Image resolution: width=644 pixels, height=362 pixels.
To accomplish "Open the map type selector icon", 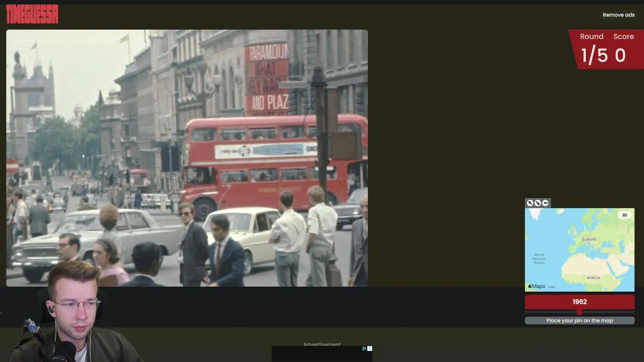I will [x=624, y=215].
